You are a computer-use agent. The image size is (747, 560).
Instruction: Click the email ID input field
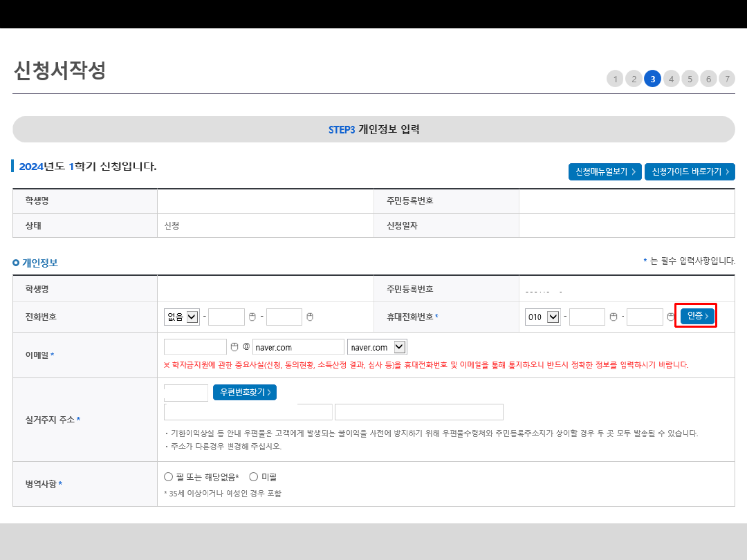coord(196,347)
